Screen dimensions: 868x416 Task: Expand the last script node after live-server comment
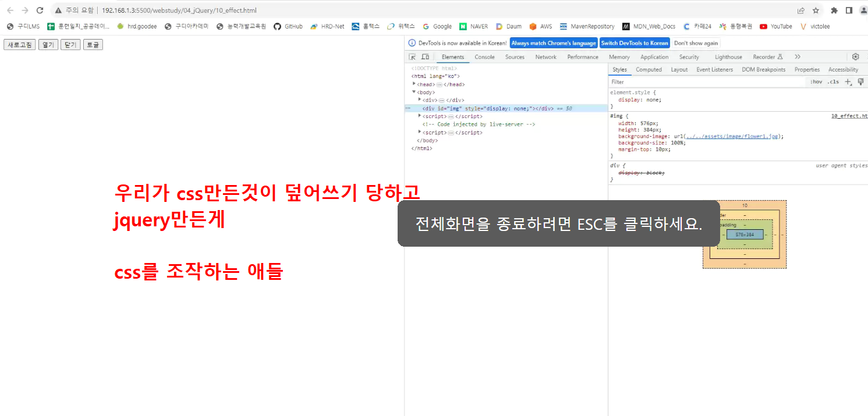420,132
